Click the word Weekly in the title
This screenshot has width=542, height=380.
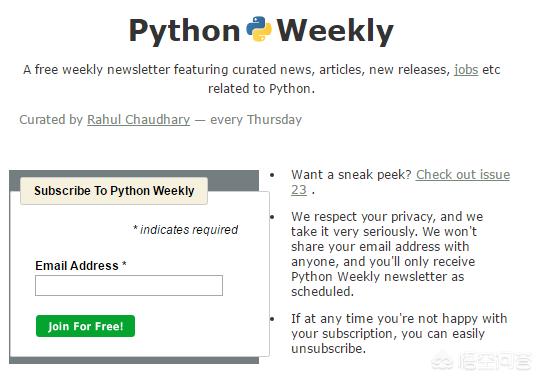pos(335,31)
